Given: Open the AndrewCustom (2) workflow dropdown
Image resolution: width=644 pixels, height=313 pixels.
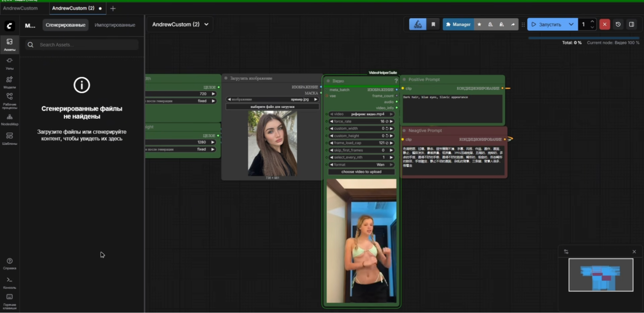Looking at the screenshot, I should point(180,24).
